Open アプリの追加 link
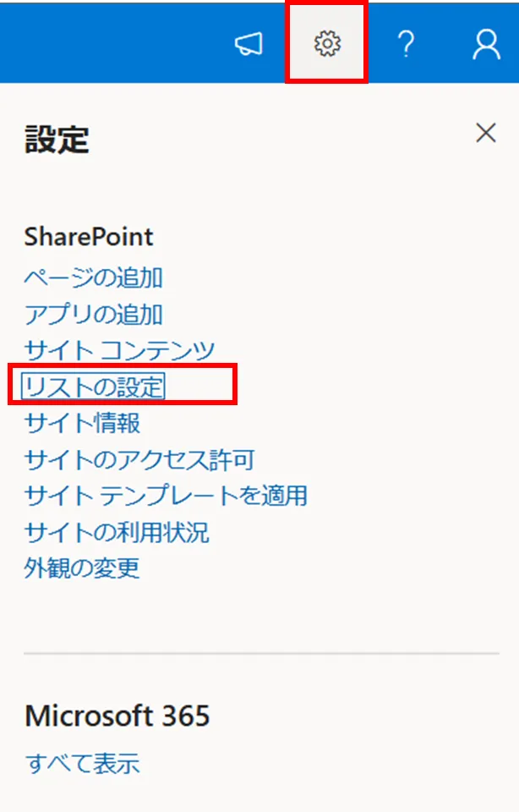The height and width of the screenshot is (812, 519). [x=94, y=315]
